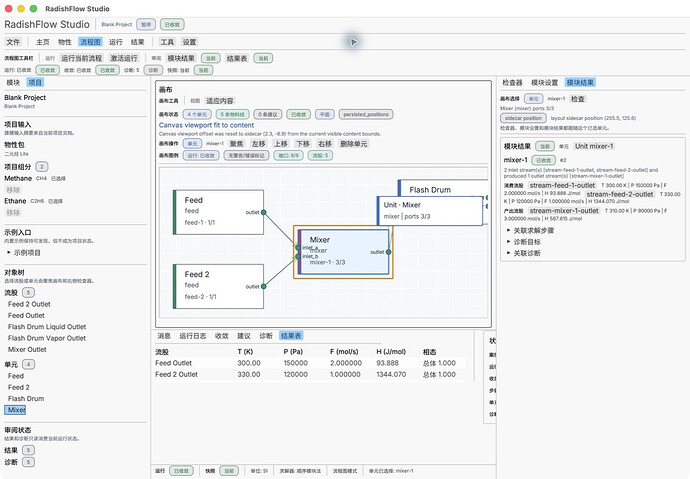Move the unit down with 下移

[303, 144]
